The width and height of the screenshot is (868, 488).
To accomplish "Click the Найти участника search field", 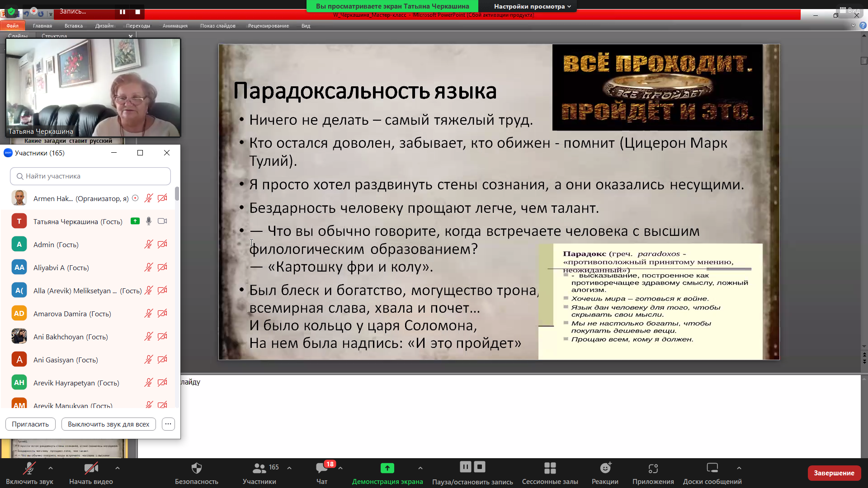I will pyautogui.click(x=90, y=176).
